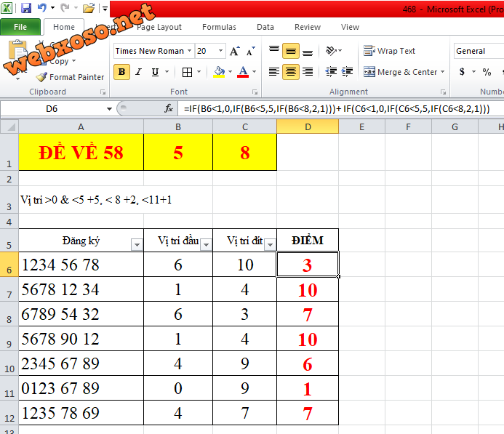This screenshot has height=434, width=504.
Task: Click the Middle Align icon
Action: pyautogui.click(x=291, y=51)
